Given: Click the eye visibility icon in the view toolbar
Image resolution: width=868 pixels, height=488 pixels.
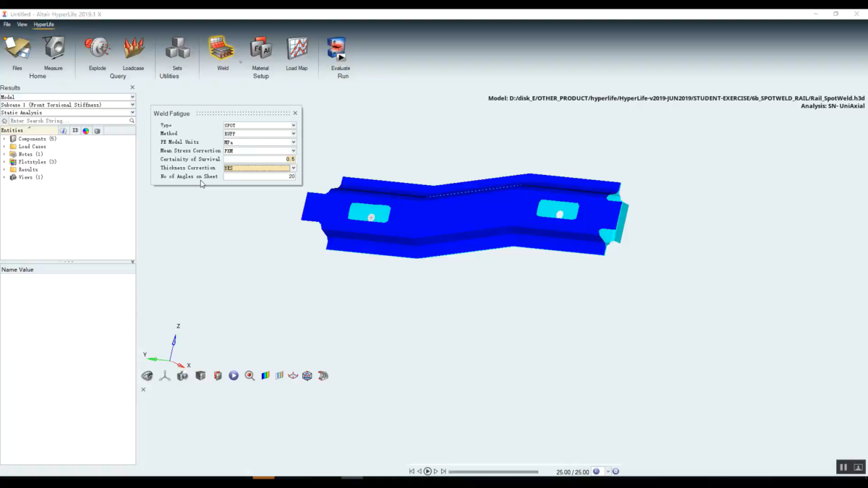Looking at the screenshot, I should [147, 376].
